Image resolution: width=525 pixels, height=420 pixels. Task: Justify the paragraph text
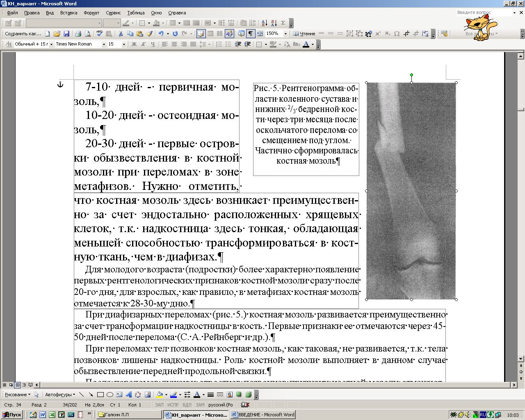[193, 44]
